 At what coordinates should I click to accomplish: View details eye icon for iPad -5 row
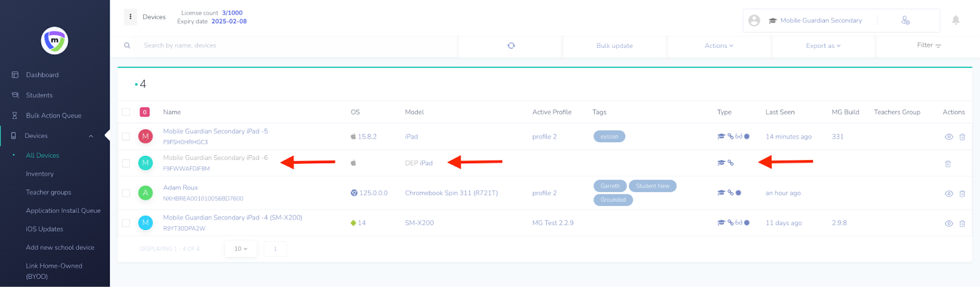(949, 137)
